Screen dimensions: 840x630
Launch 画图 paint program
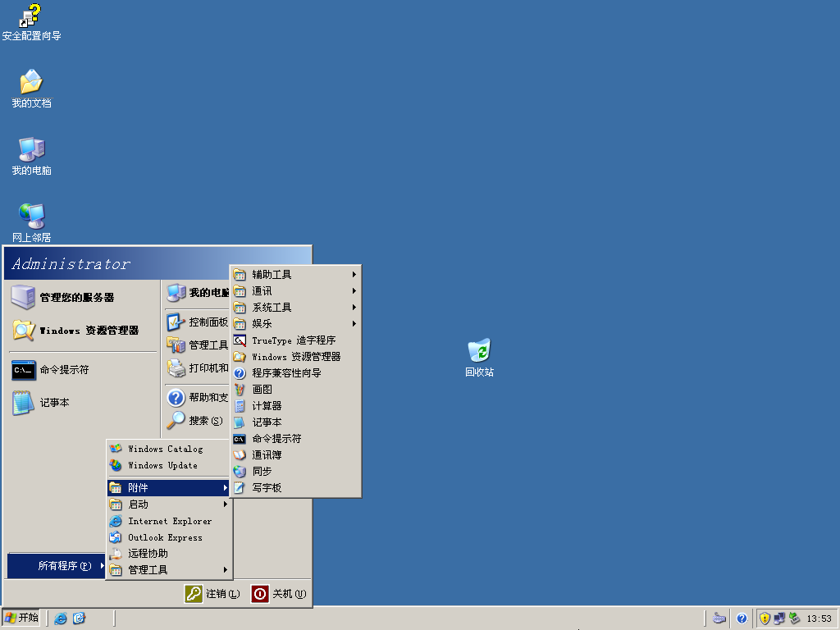pos(295,390)
